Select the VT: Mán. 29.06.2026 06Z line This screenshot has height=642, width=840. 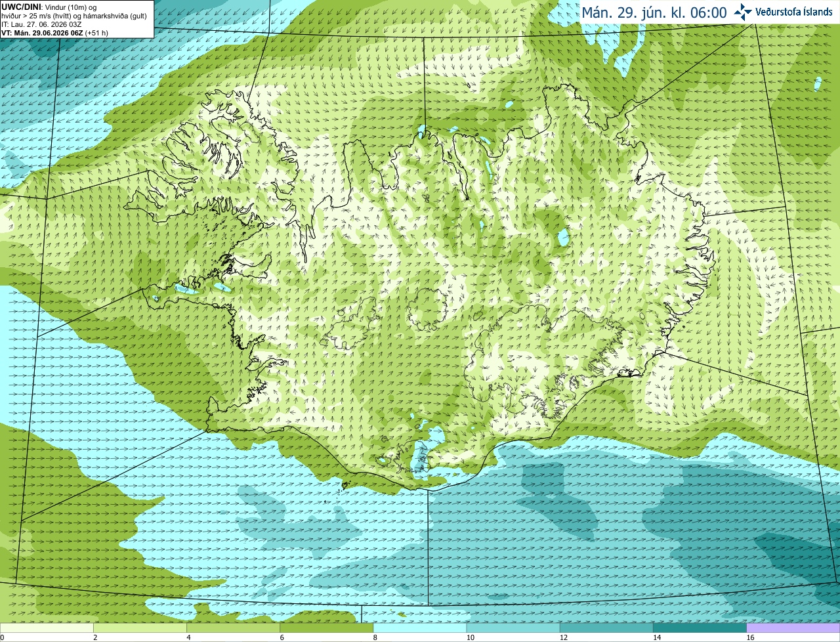[54, 33]
